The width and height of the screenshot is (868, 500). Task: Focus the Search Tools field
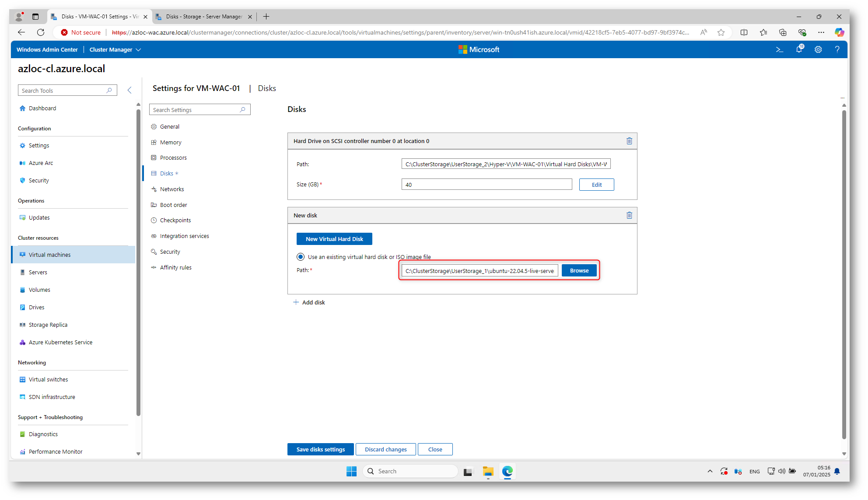(x=67, y=90)
